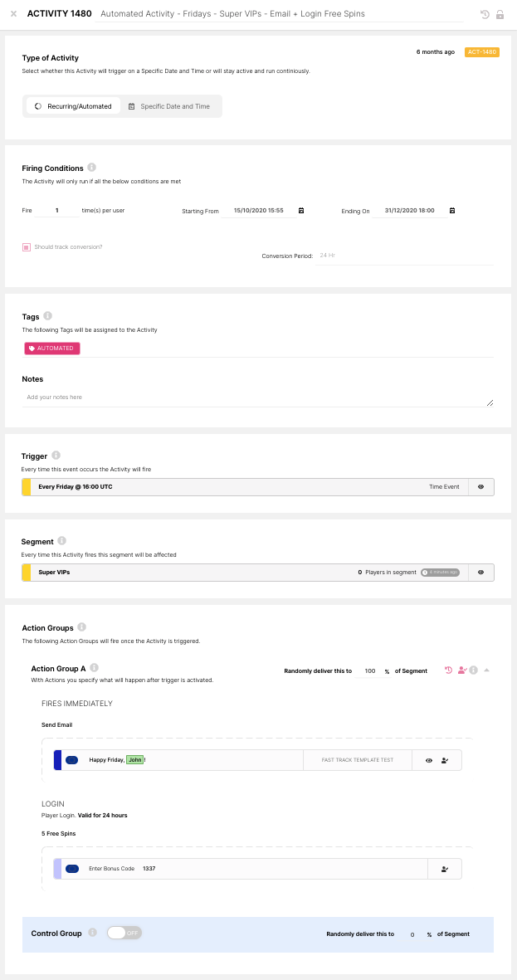The height and width of the screenshot is (980, 517).
Task: Click the activity history icon in header
Action: coord(485,15)
